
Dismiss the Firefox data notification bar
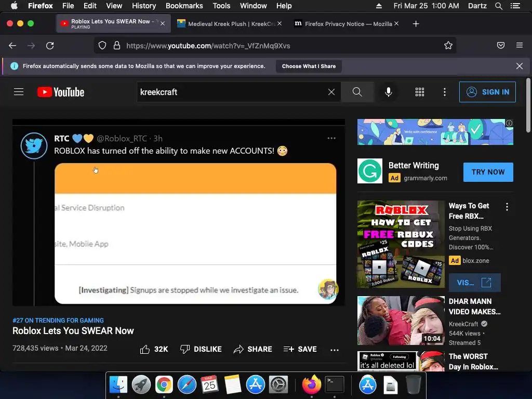click(520, 66)
